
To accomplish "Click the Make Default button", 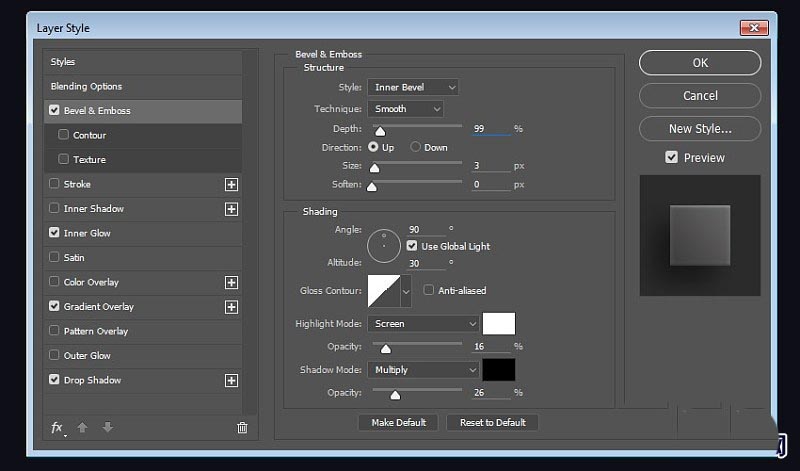I will (398, 423).
